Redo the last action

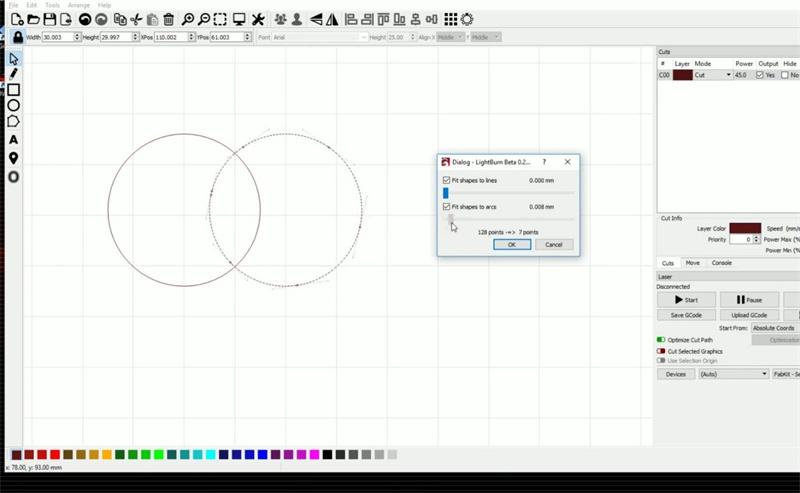click(102, 19)
